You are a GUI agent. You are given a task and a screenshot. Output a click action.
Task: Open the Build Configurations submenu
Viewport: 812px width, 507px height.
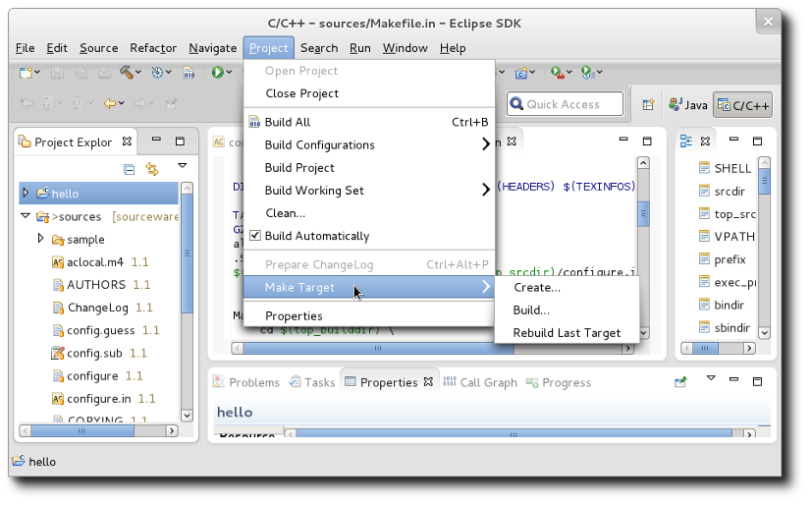(369, 144)
